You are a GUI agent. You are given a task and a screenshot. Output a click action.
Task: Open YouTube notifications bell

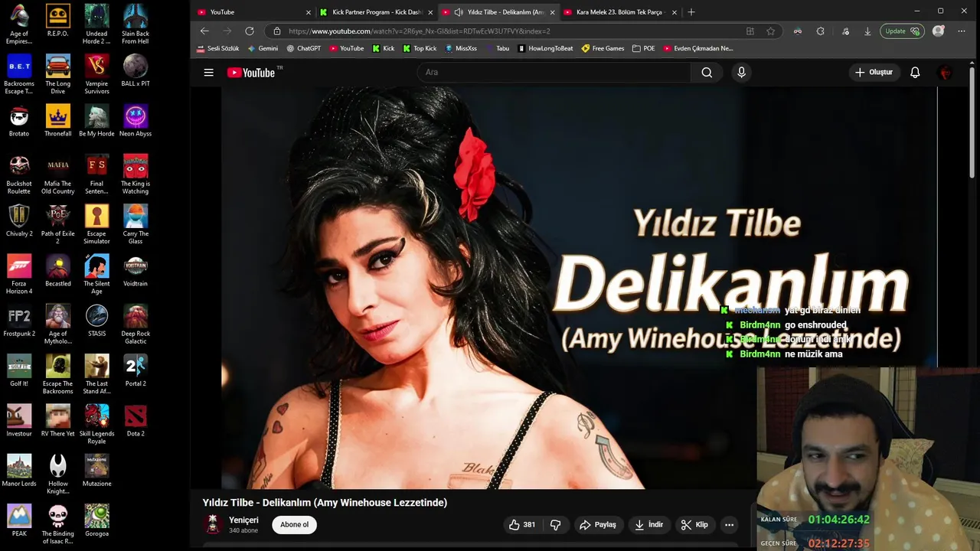[x=915, y=72]
